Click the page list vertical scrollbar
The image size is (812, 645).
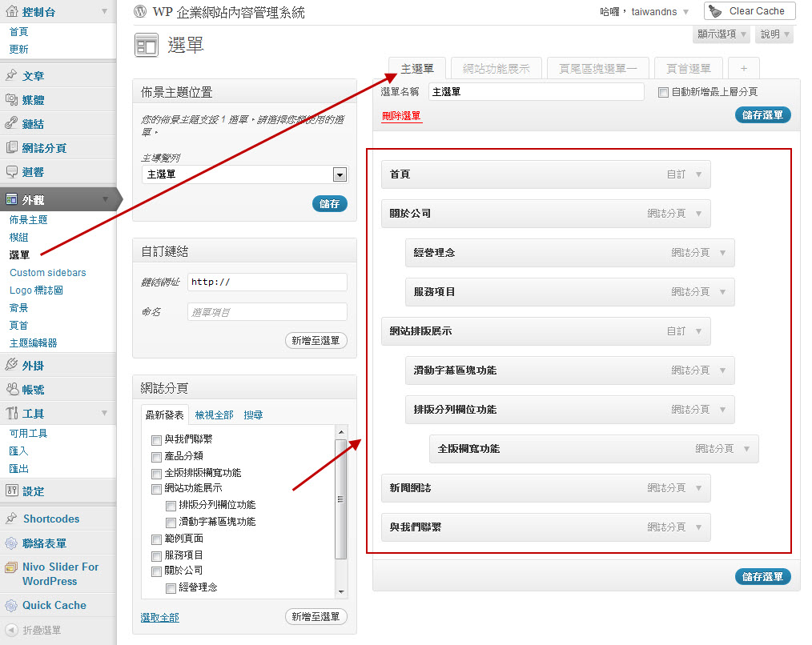[341, 499]
